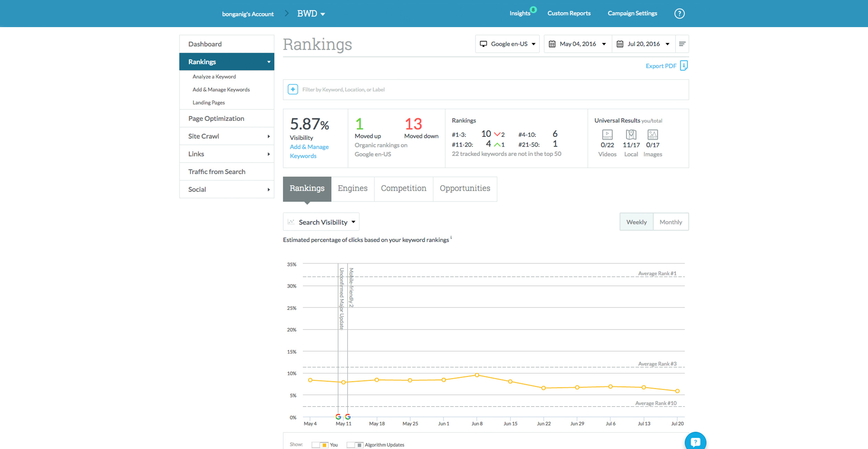Viewport: 868px width, 449px height.
Task: Open the May 04, 2016 date picker
Action: (578, 44)
